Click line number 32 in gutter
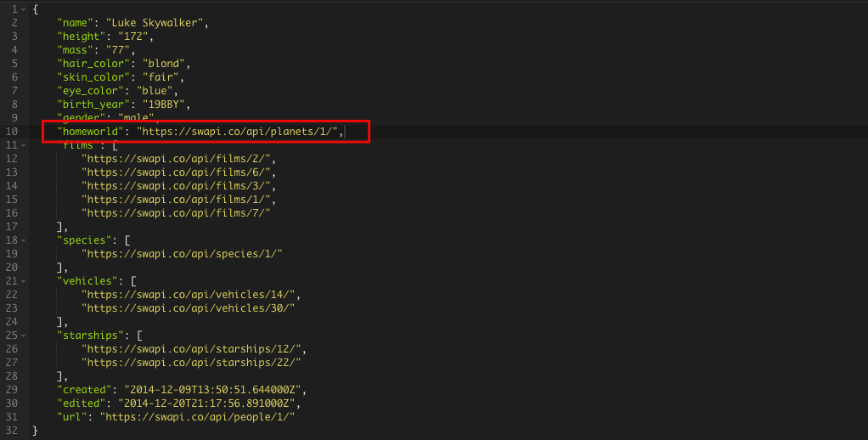The height and width of the screenshot is (440, 868). (x=11, y=431)
